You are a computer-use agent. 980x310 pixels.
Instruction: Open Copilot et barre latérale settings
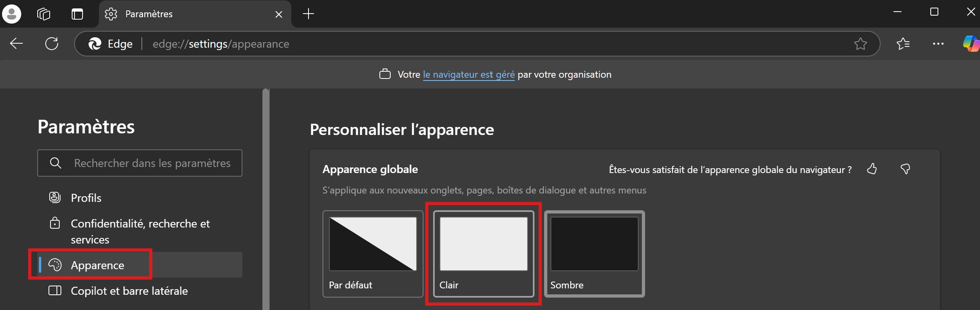(140, 291)
